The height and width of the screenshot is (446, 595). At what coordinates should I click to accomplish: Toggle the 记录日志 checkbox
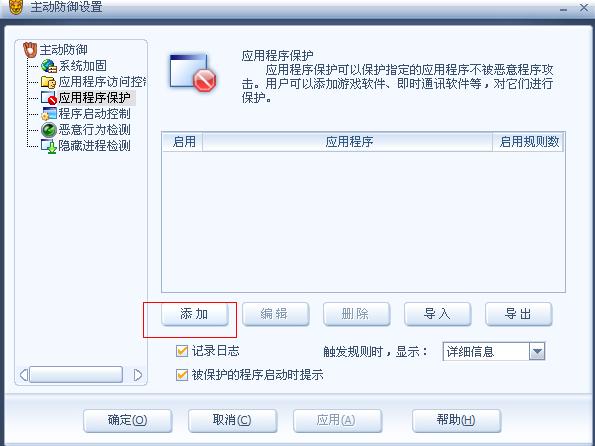(182, 351)
